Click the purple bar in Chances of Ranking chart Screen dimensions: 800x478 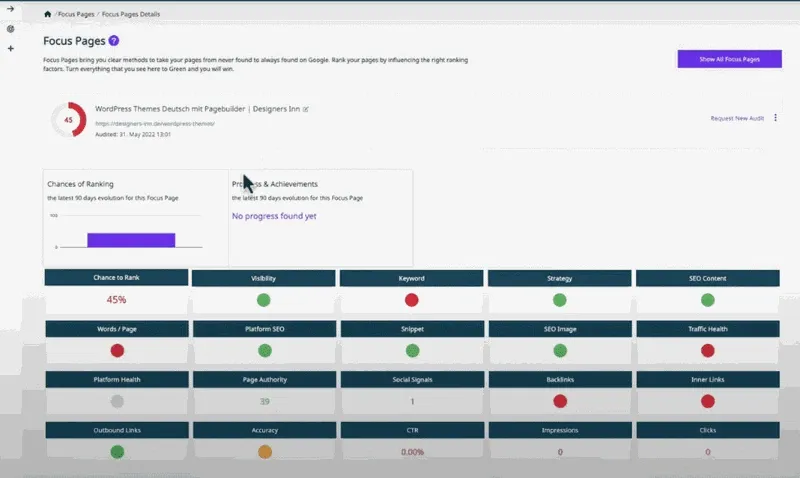pyautogui.click(x=131, y=240)
